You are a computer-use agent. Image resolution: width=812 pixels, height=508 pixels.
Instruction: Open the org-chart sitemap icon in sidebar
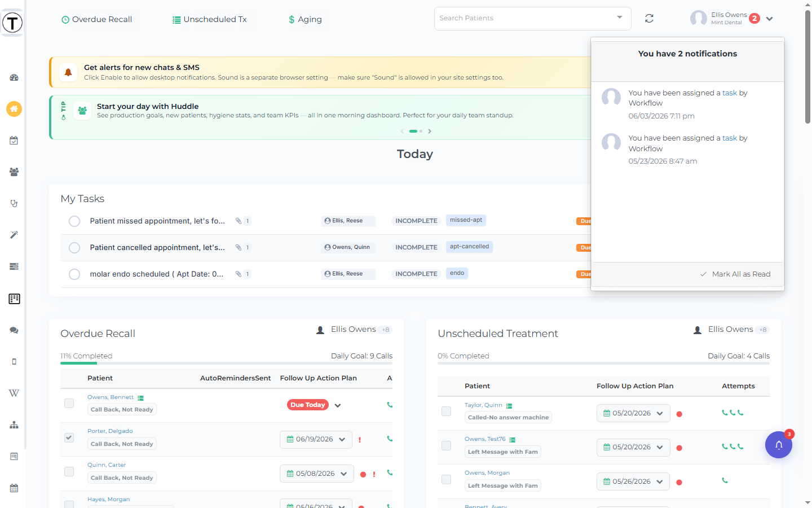coord(14,425)
